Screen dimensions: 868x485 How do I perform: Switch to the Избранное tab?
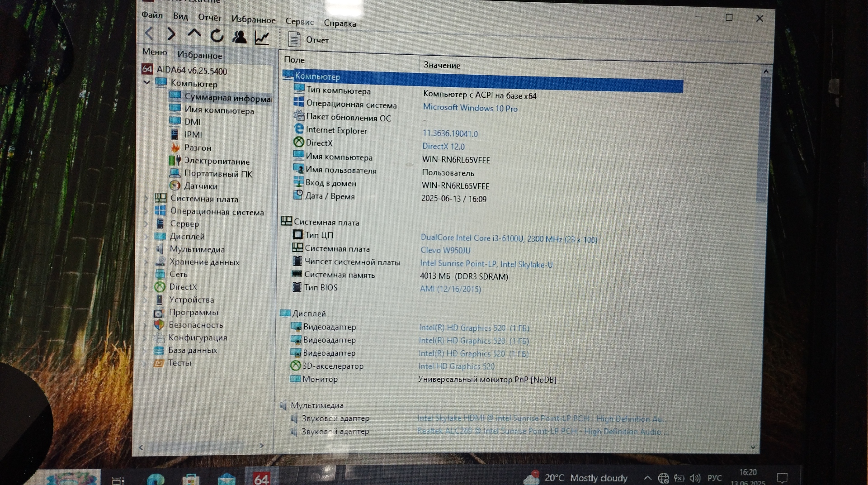(x=199, y=55)
